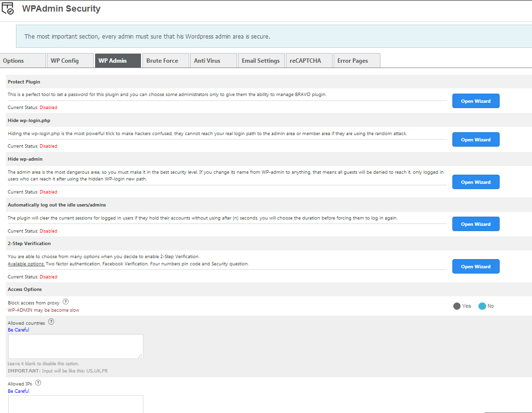The width and height of the screenshot is (532, 413).
Task: Click help icon next to Allowed countries
Action: click(51, 322)
